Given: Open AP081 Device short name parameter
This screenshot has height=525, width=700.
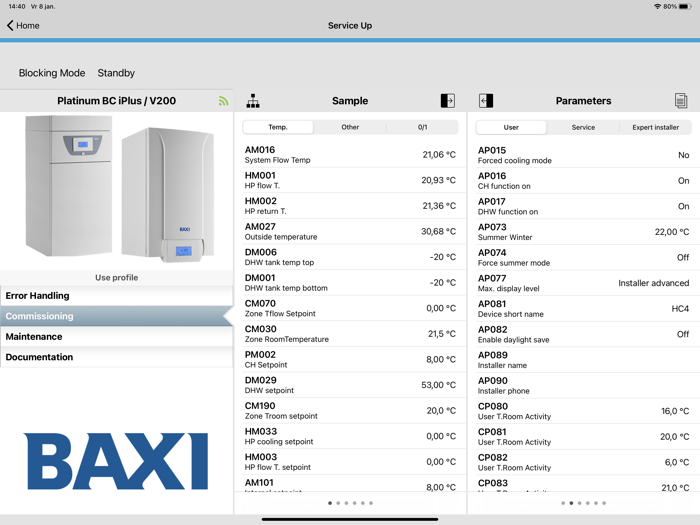Looking at the screenshot, I should point(583,309).
